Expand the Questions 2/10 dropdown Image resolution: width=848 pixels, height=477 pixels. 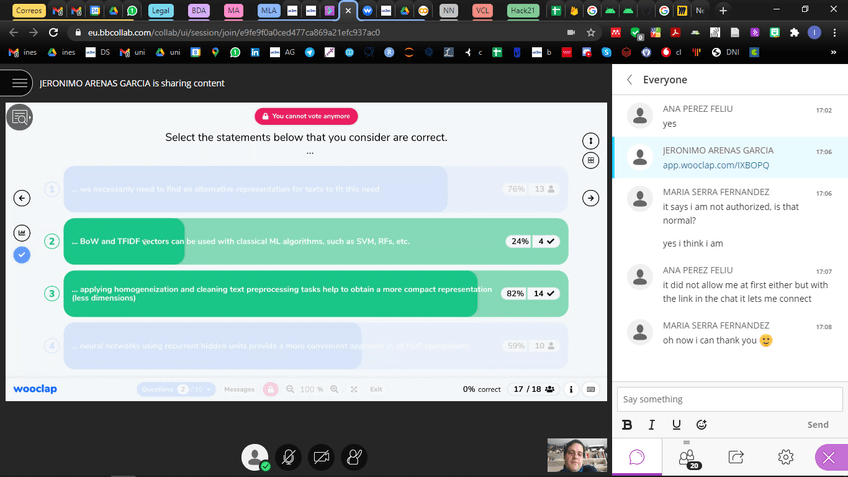[x=176, y=389]
